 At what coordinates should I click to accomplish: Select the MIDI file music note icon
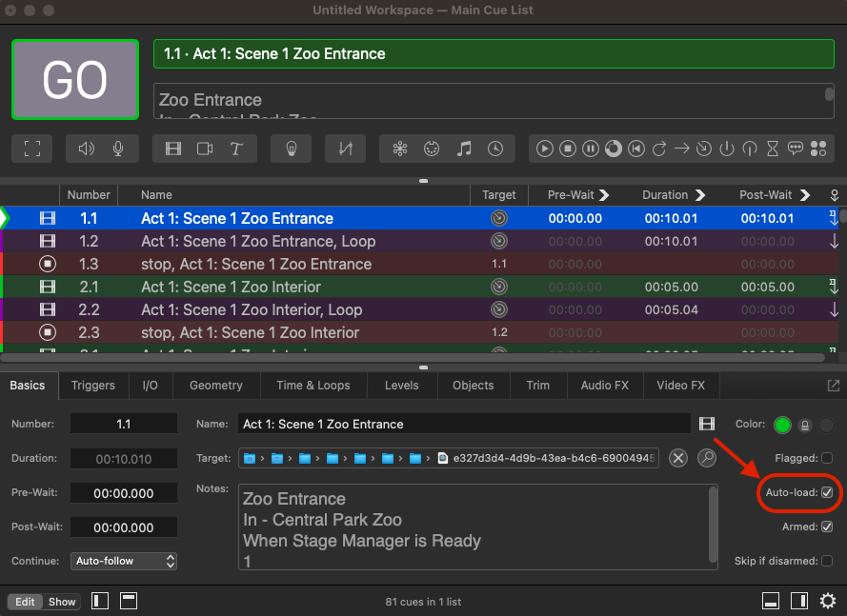464,149
